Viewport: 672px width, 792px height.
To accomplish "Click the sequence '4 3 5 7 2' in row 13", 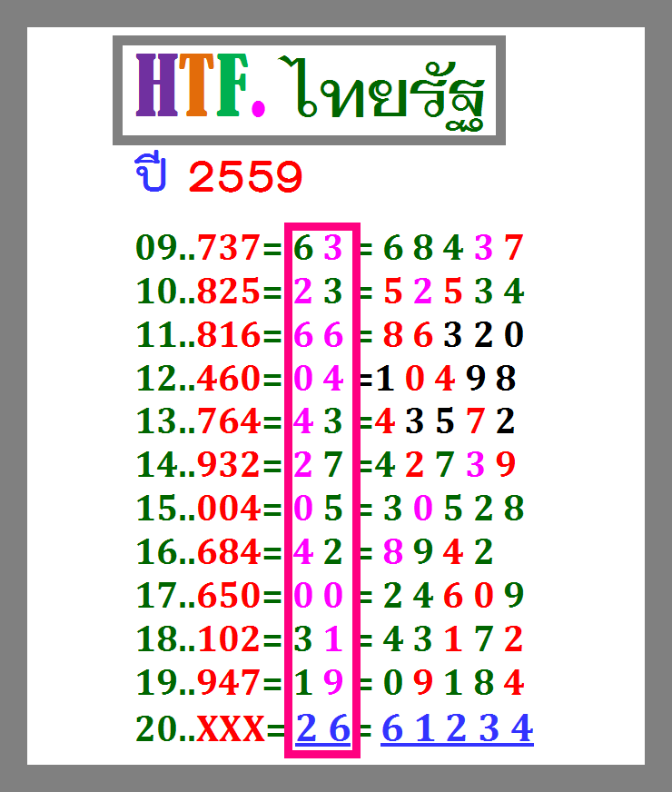I will point(445,421).
